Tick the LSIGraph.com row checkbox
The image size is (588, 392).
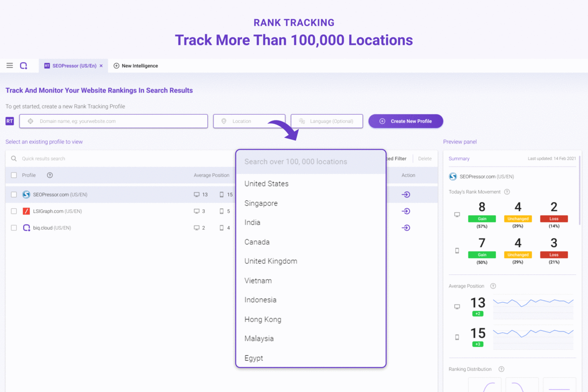(x=14, y=211)
